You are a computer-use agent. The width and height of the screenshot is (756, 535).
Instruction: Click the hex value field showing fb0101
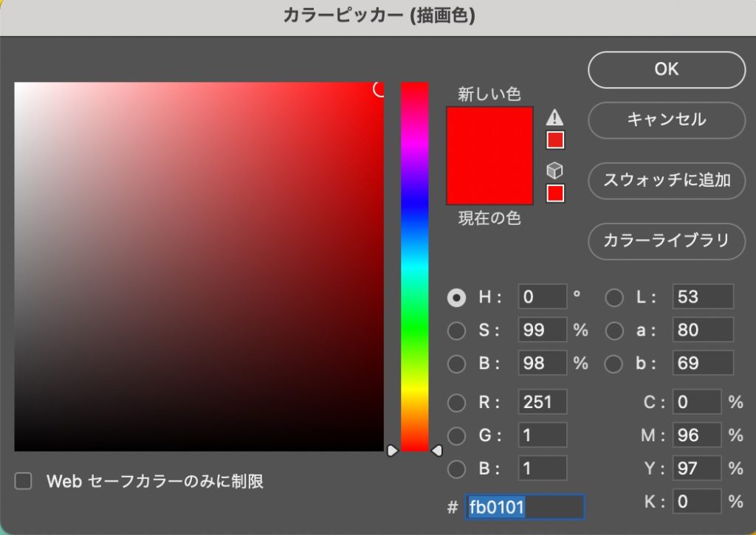524,507
